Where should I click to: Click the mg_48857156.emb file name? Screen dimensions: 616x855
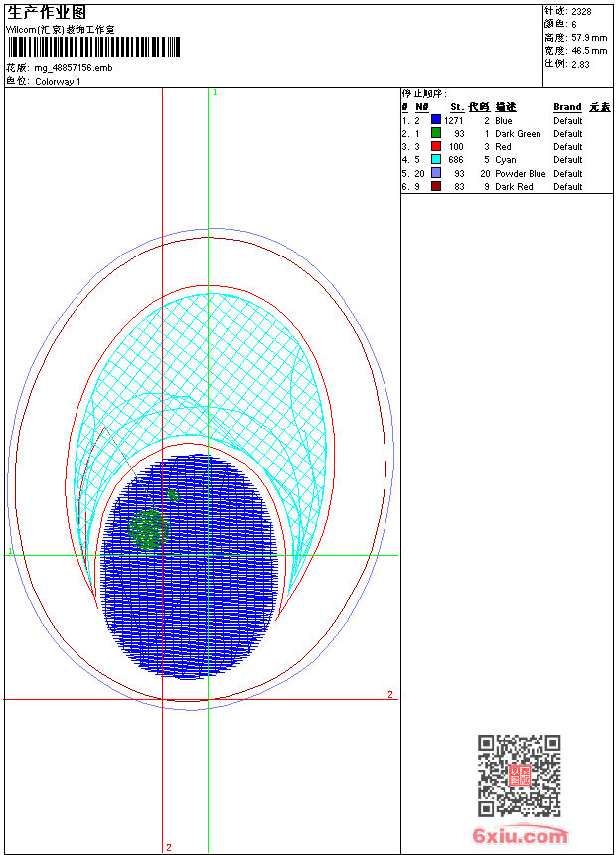pos(74,68)
